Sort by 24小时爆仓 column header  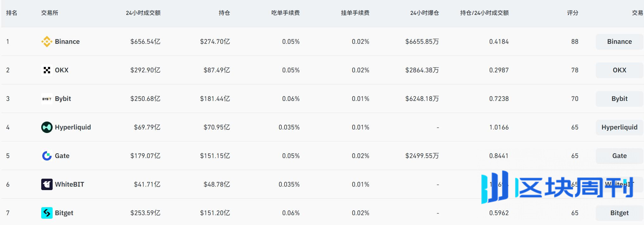click(x=425, y=13)
